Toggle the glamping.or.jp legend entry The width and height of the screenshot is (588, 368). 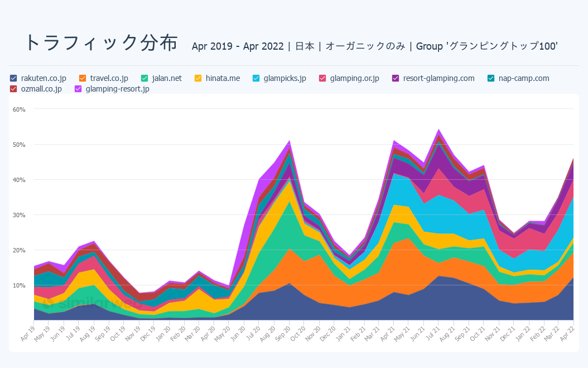pyautogui.click(x=324, y=78)
